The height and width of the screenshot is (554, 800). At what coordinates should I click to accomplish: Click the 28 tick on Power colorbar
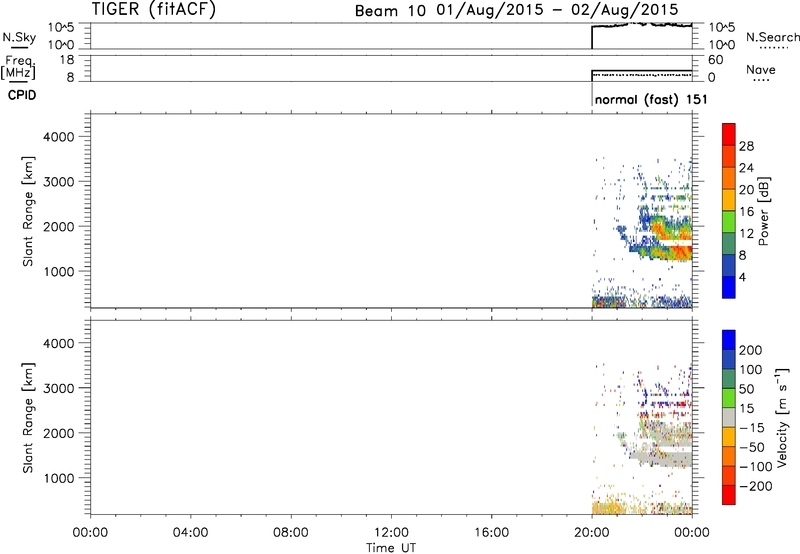coord(746,146)
